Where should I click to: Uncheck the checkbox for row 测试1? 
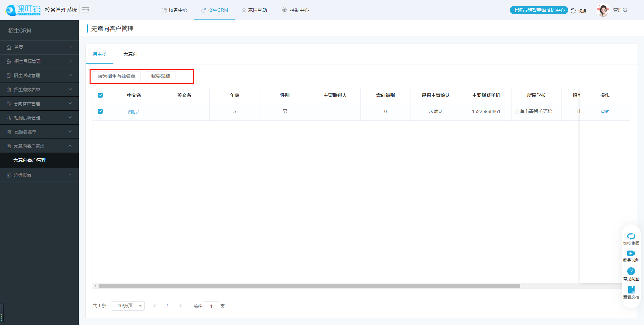[100, 111]
